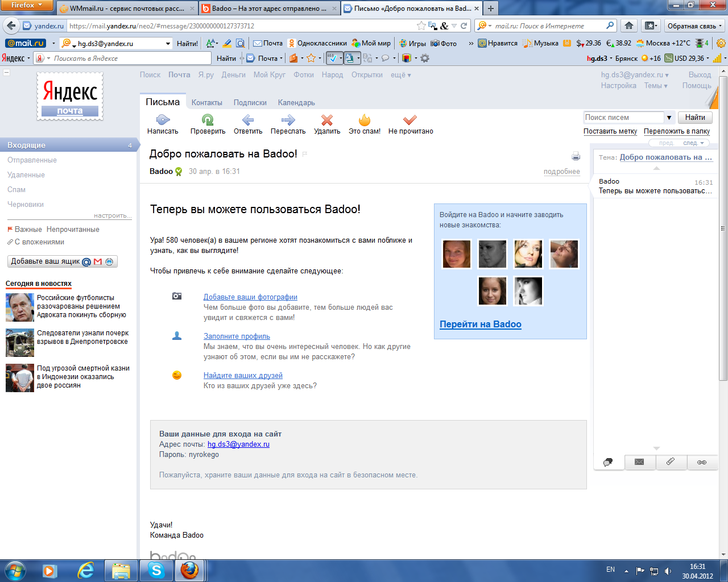
Task: Click inside the Поиск писем search field
Action: point(623,118)
